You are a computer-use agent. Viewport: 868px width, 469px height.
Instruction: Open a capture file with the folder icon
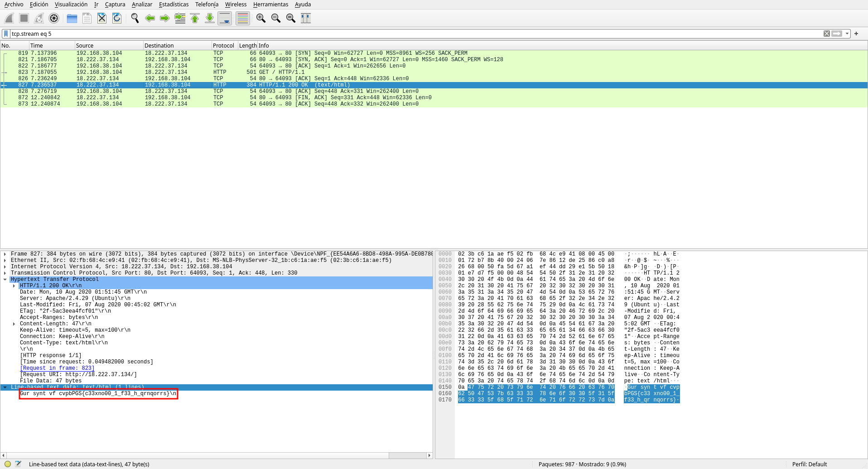[71, 18]
